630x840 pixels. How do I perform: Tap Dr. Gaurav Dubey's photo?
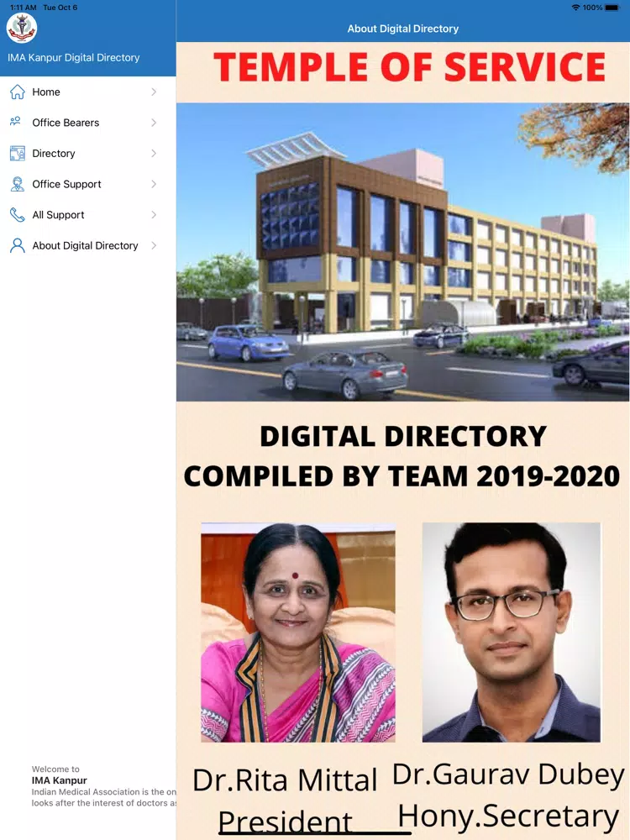(511, 633)
